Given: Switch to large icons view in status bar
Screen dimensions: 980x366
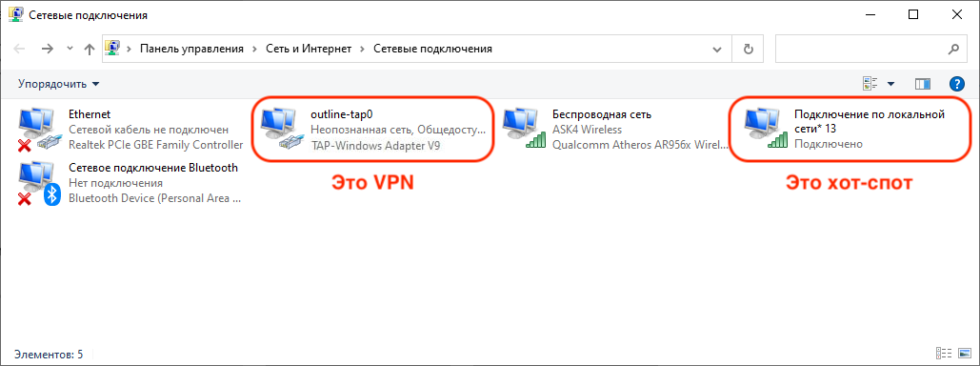Looking at the screenshot, I should pyautogui.click(x=963, y=354).
